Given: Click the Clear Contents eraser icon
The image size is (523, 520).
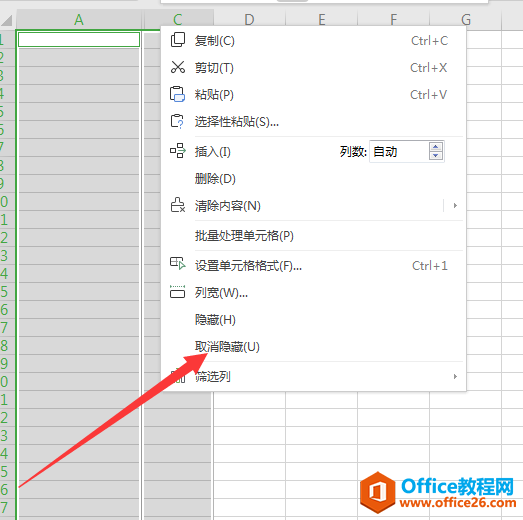Looking at the screenshot, I should (178, 205).
